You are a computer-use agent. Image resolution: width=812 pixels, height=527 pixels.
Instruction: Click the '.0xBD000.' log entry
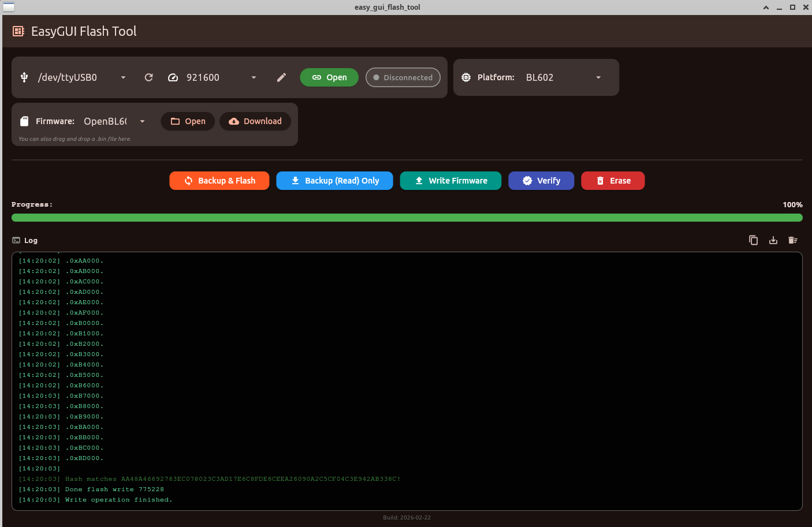61,458
